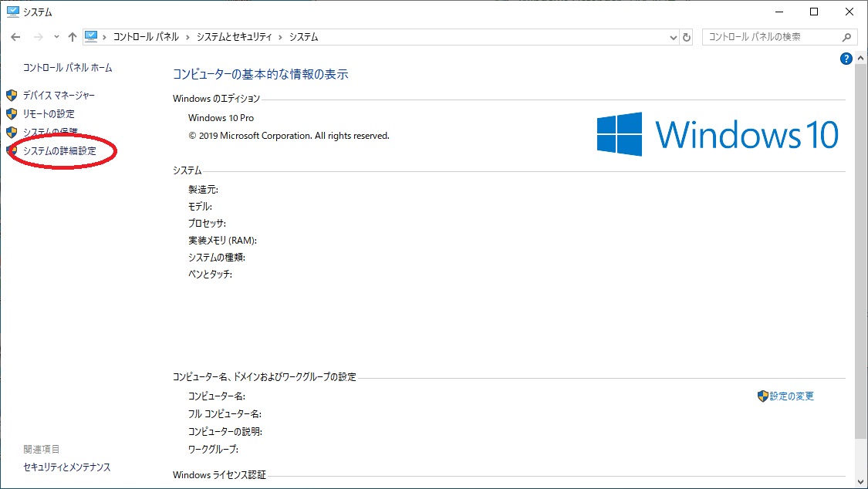Open help via the blue question mark icon
868x489 pixels.
[846, 58]
